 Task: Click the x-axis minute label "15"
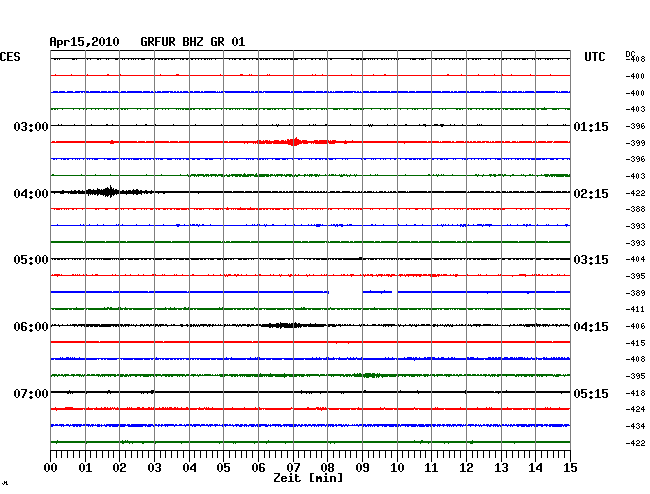[x=570, y=467]
